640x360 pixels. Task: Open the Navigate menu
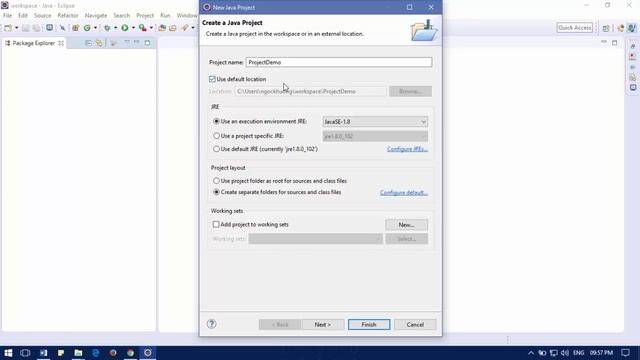pos(96,16)
